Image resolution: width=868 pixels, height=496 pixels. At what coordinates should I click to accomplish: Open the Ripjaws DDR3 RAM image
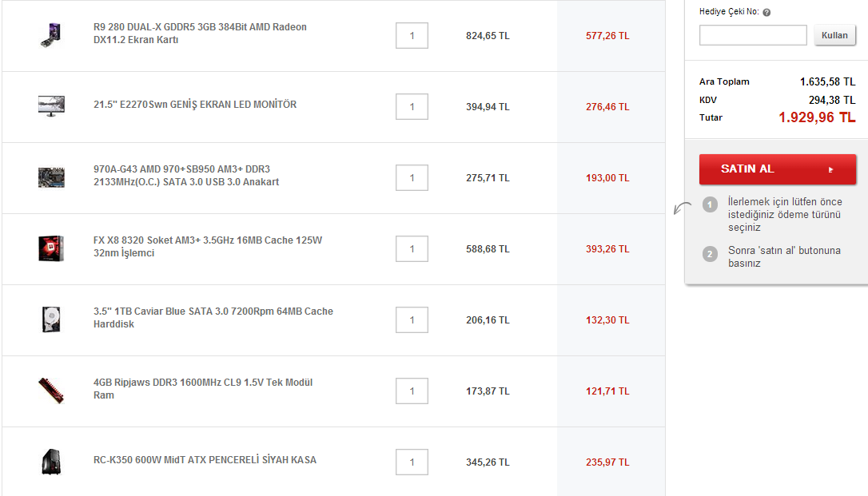(50, 391)
